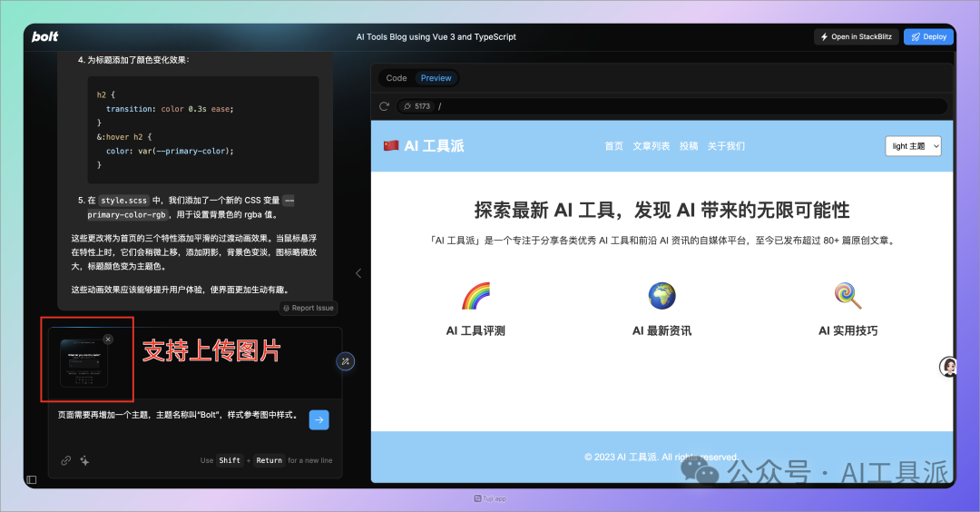Select the AI 实用技巧 heading
The image size is (980, 512).
[848, 330]
